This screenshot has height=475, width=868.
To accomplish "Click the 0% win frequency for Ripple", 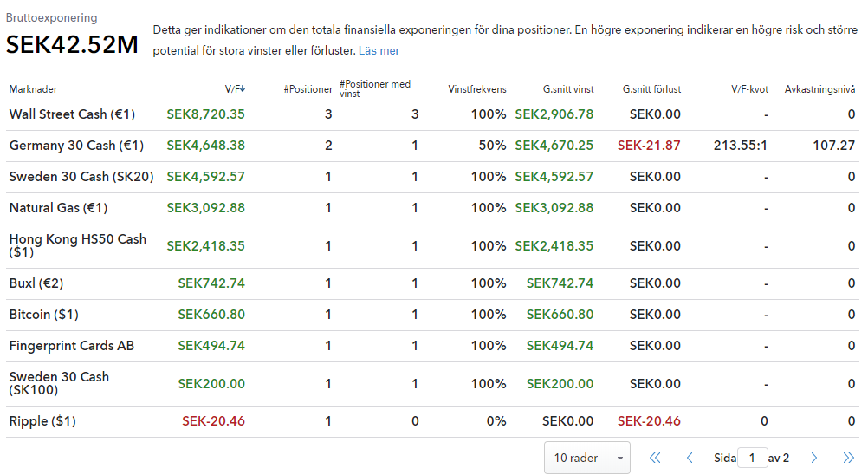I will tap(496, 421).
